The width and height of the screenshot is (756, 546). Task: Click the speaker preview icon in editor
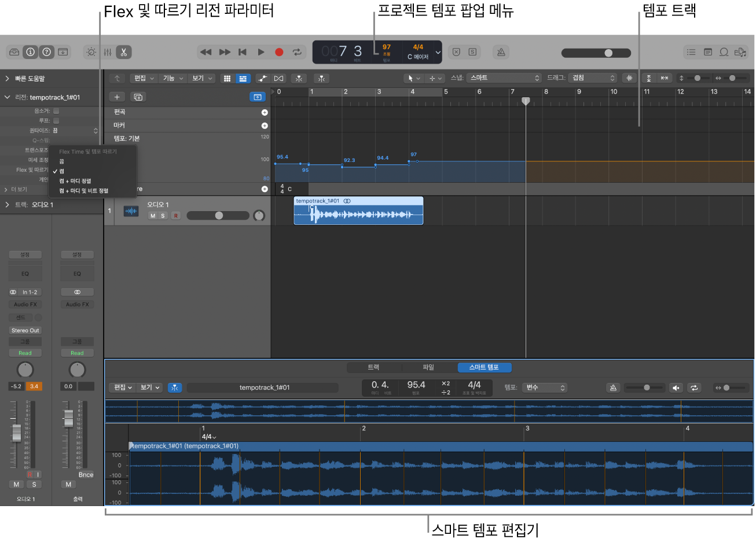[676, 388]
